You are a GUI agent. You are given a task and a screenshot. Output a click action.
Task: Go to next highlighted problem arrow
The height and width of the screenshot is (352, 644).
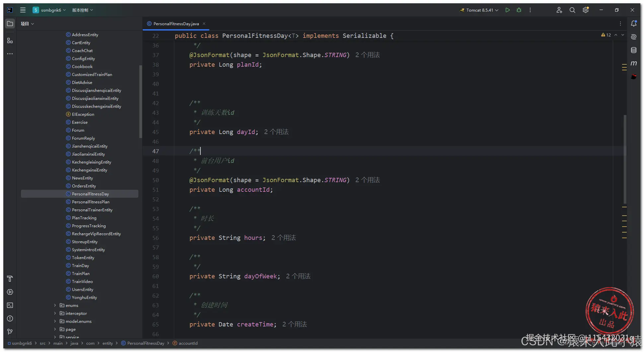point(623,35)
